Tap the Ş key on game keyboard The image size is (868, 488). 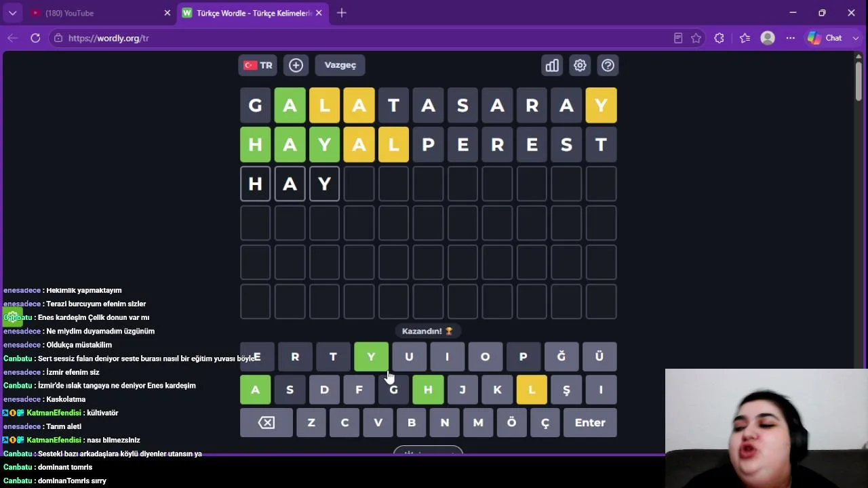(x=566, y=390)
